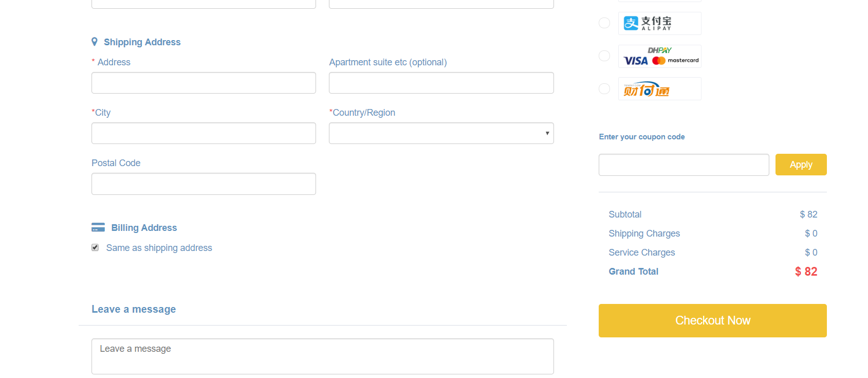868x378 pixels.
Task: Click the Apartment suite input field
Action: [x=441, y=83]
